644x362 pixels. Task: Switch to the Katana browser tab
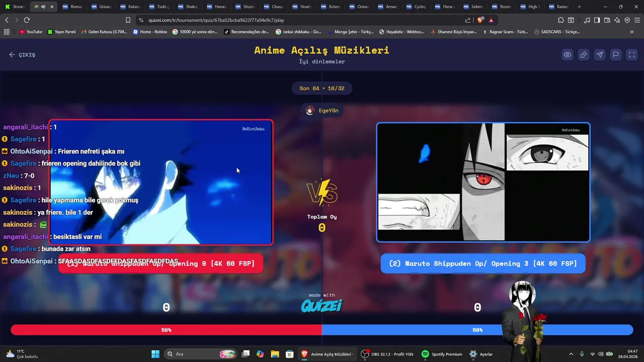tap(130, 7)
